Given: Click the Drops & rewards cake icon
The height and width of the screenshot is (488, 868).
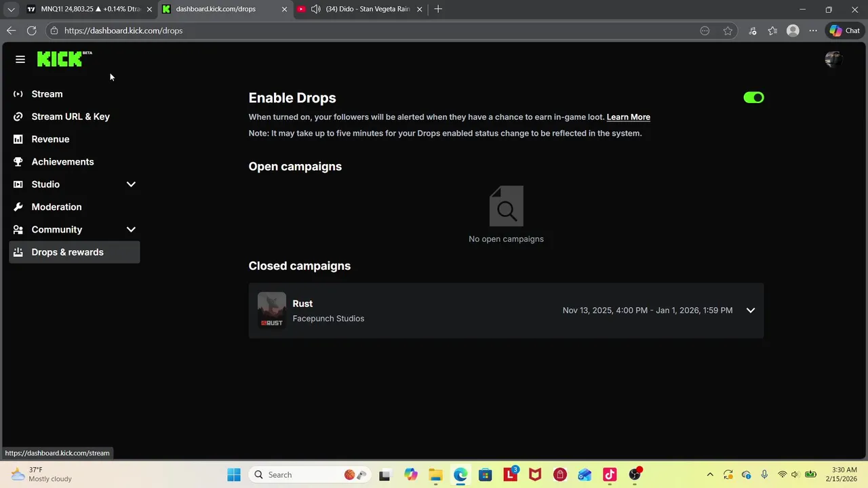Looking at the screenshot, I should coord(18,252).
